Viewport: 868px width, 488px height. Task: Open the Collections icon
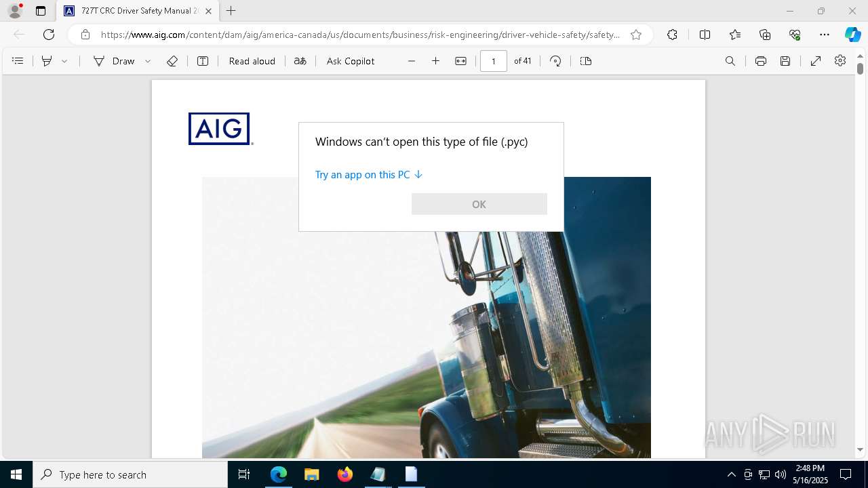click(x=765, y=35)
